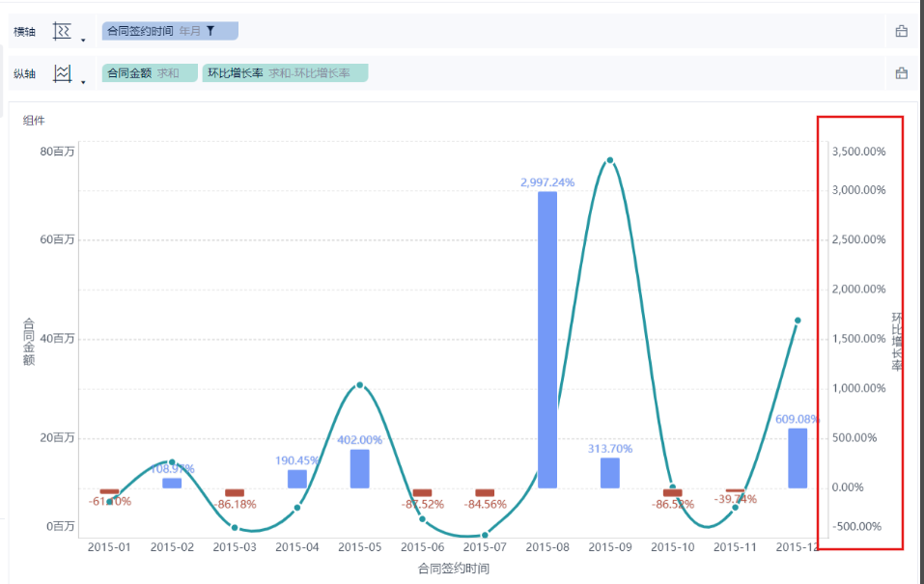Click the clear icon at the end of the 纵轴 row
924x584 pixels.
(x=901, y=73)
